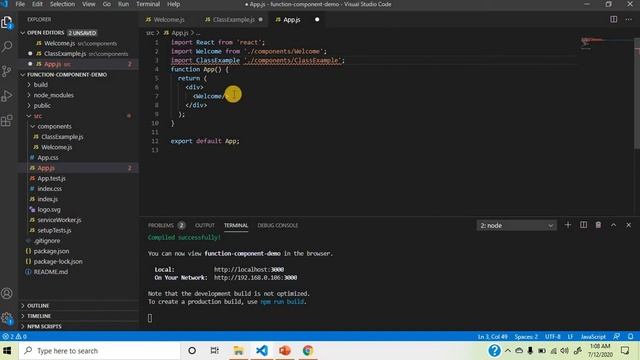Switch to Debug Console panel tab
Viewport: 640px width, 360px height.
pos(278,225)
